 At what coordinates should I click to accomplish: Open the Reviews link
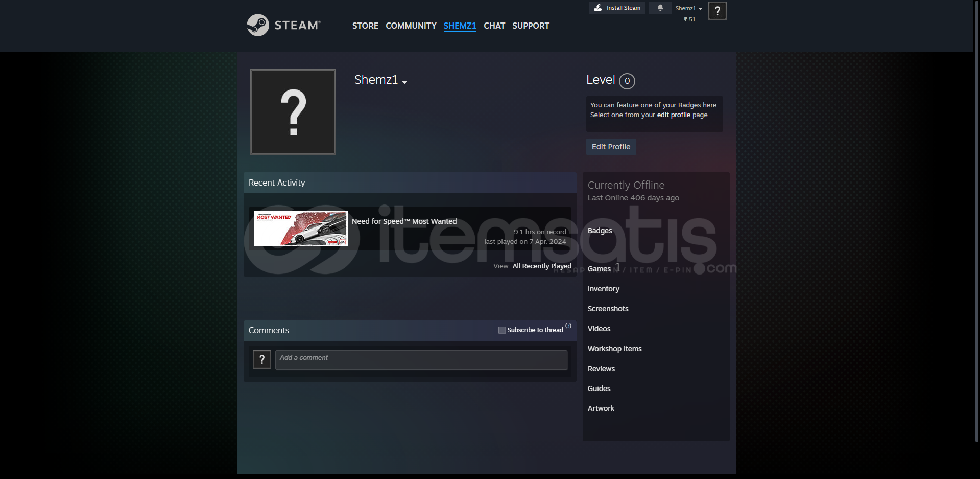click(601, 369)
